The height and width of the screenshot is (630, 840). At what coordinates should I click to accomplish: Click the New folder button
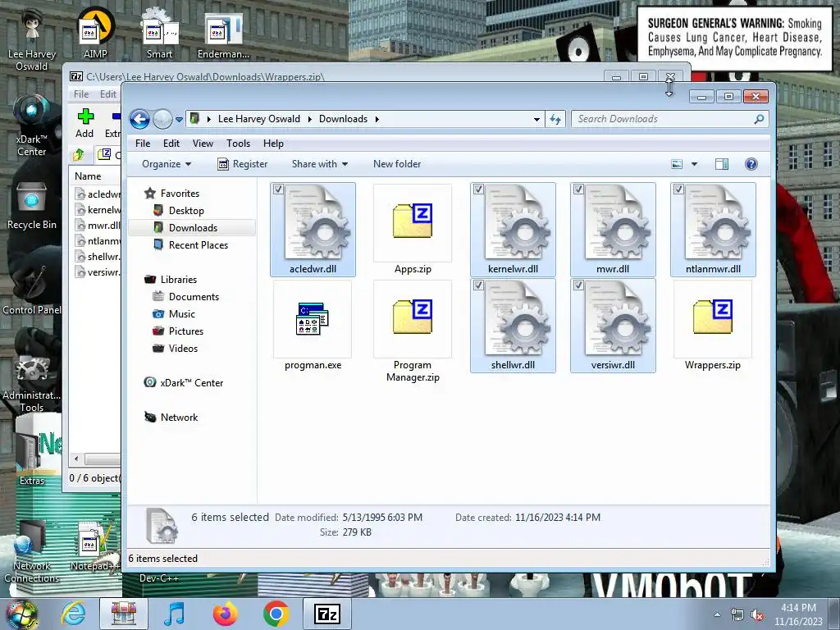(x=397, y=164)
